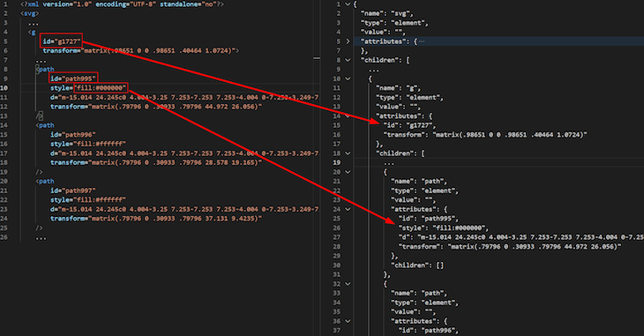The image size is (644, 336).
Task: Click the <path tag on XML line 14
Action: click(45, 125)
